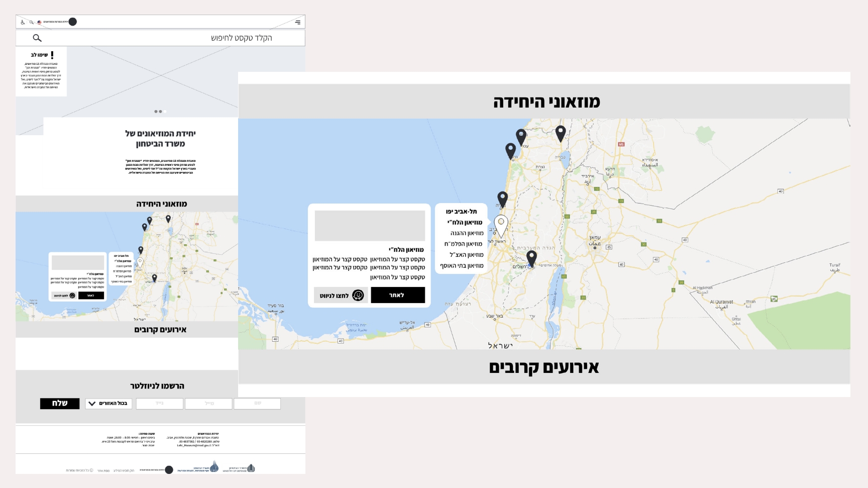Click the dark circle logo in the footer
The height and width of the screenshot is (488, 868).
(x=169, y=470)
